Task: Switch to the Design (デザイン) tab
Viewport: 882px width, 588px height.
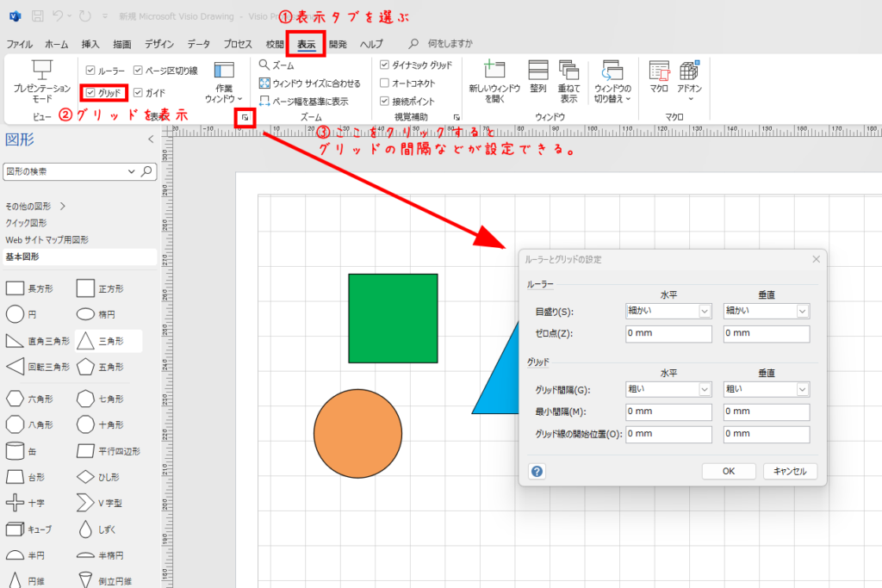Action: (158, 44)
